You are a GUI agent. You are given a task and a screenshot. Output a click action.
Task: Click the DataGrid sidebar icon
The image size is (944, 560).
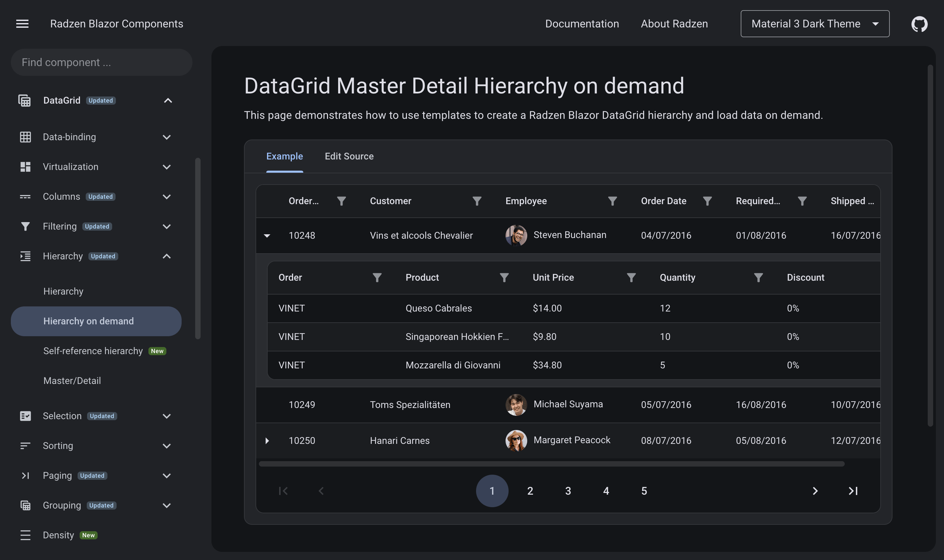24,100
